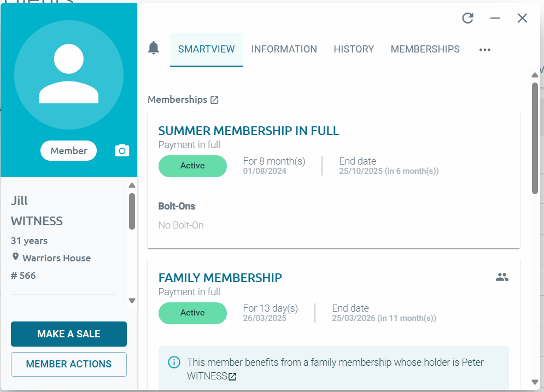This screenshot has width=544, height=392.
Task: Open Peter WITNESS holder link icon
Action: click(x=232, y=376)
